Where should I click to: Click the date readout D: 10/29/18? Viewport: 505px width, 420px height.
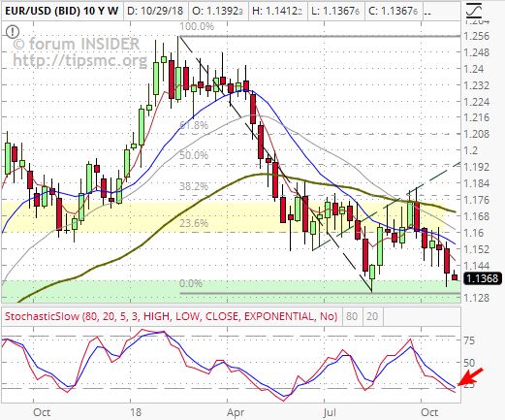156,12
